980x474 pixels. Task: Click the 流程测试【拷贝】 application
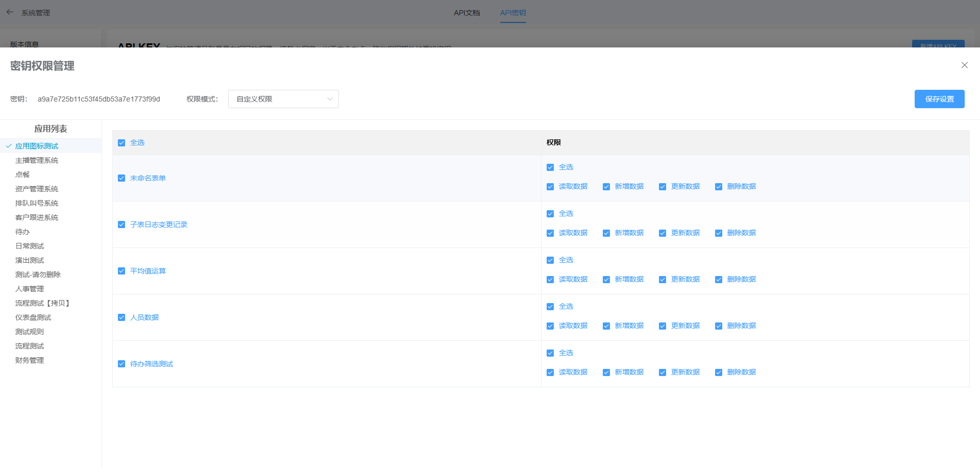(43, 303)
